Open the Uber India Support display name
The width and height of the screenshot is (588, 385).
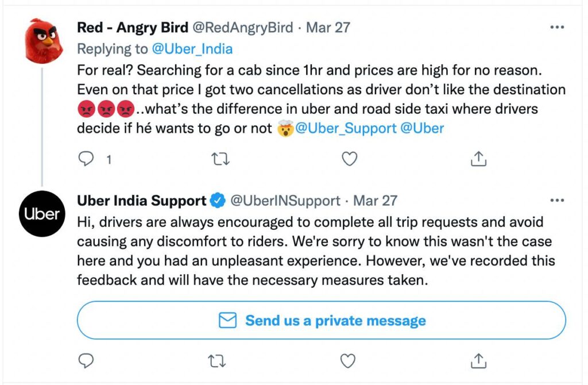tap(141, 201)
